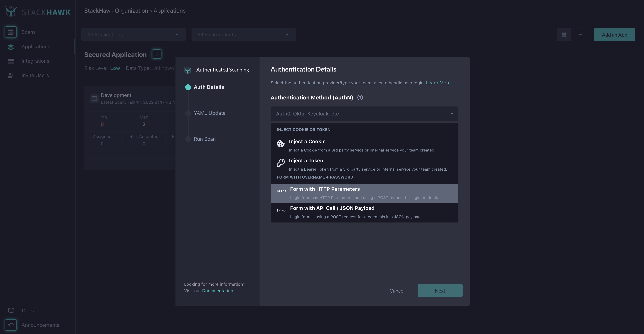The height and width of the screenshot is (334, 644).
Task: Select the Run Scan step circle
Action: [188, 139]
